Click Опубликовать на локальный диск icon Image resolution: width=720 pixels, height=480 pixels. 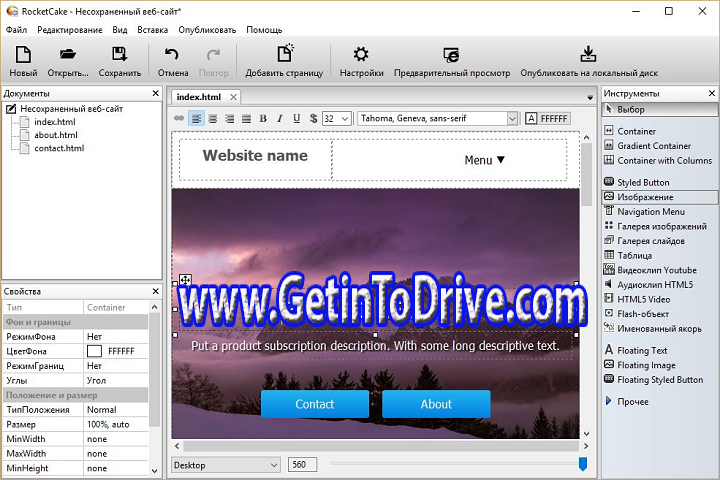(x=589, y=61)
